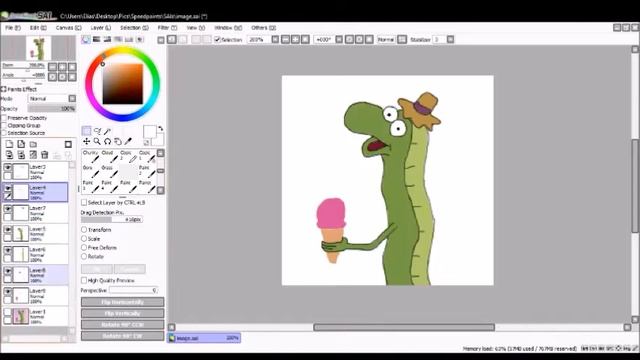Click the New Linework Layer icon
640x360 pixels.
pos(21,144)
